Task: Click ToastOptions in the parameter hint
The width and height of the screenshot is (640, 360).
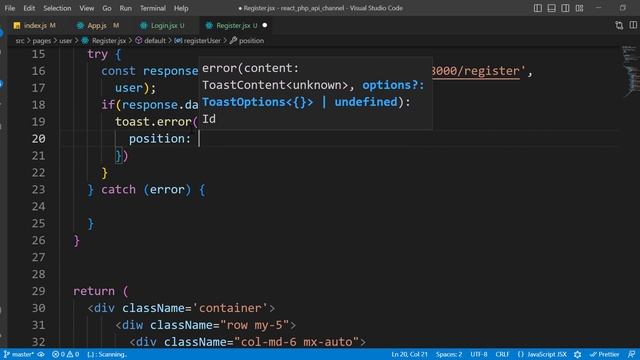Action: point(258,102)
